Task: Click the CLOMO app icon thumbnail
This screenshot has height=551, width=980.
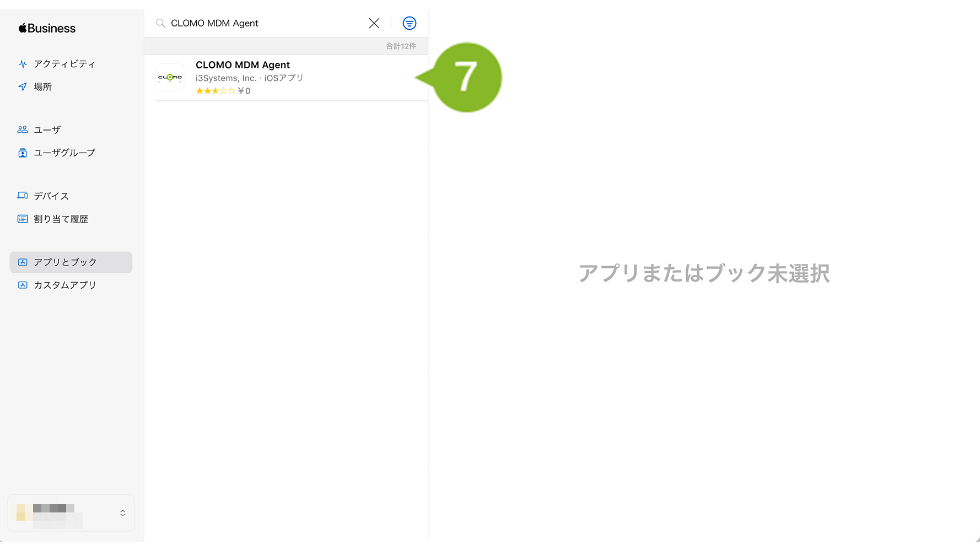Action: click(170, 78)
